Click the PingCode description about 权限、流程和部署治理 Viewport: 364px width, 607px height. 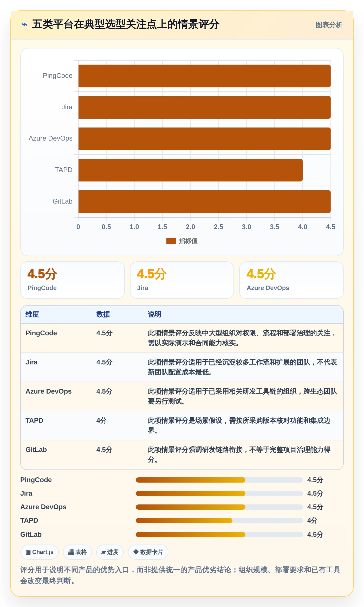point(243,338)
